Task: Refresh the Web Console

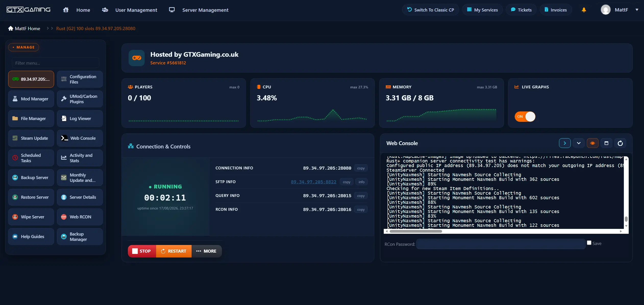Action: (x=620, y=143)
